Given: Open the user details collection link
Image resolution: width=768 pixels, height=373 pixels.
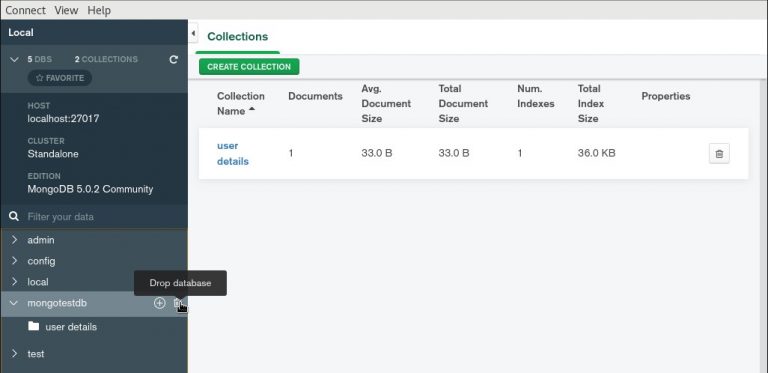Looking at the screenshot, I should click(233, 153).
